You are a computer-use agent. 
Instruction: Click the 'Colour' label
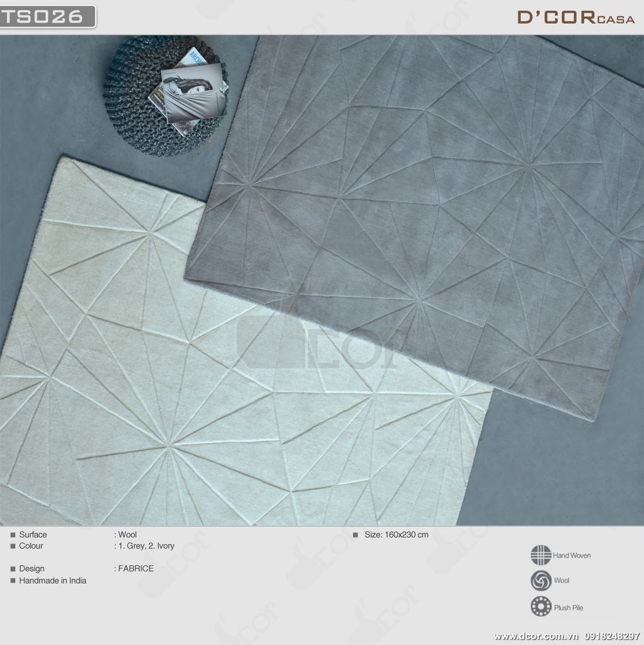tap(31, 545)
